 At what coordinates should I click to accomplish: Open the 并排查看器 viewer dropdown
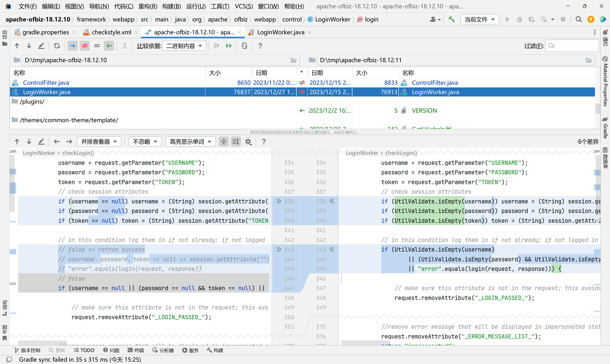pos(99,142)
